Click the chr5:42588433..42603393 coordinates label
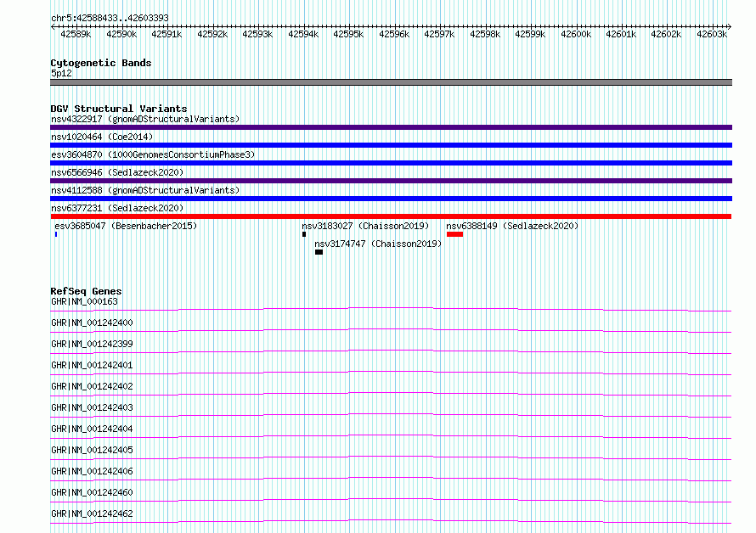The image size is (756, 533). coord(110,18)
